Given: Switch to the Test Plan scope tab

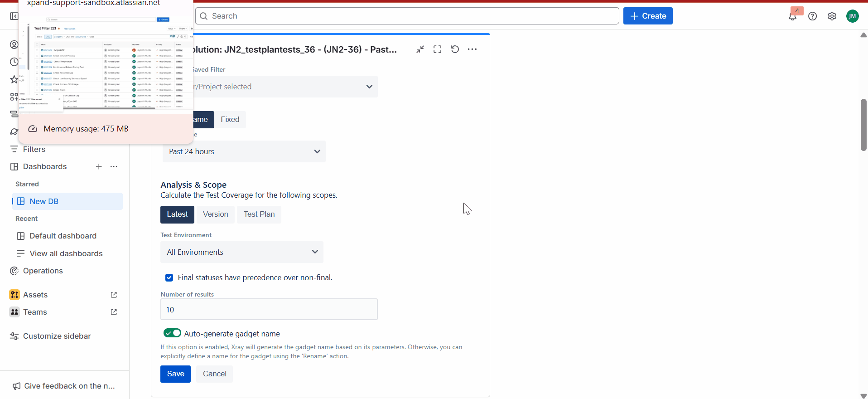Looking at the screenshot, I should coord(259,214).
